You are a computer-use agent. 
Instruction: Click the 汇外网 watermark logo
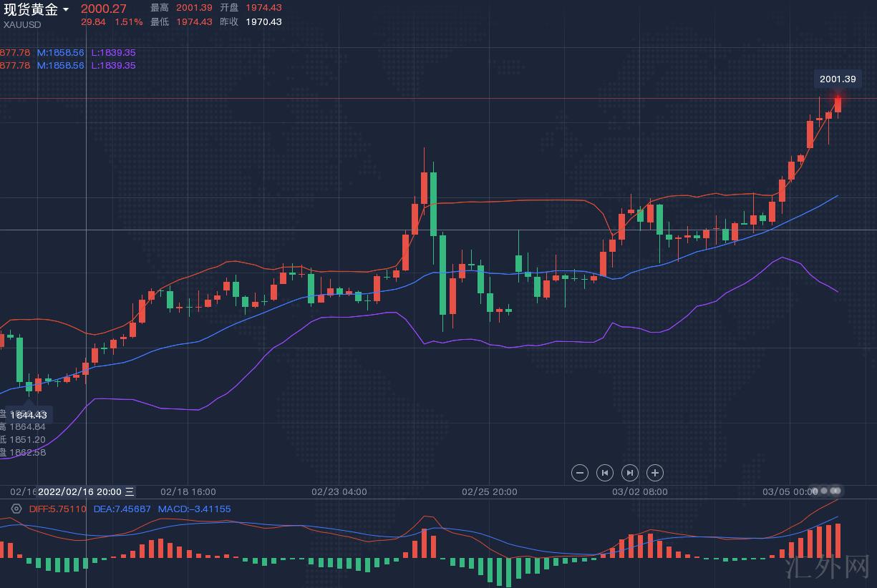pos(838,570)
